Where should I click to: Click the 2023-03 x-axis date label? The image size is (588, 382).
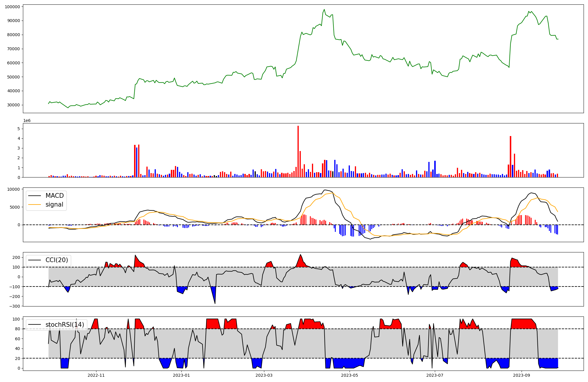point(264,375)
